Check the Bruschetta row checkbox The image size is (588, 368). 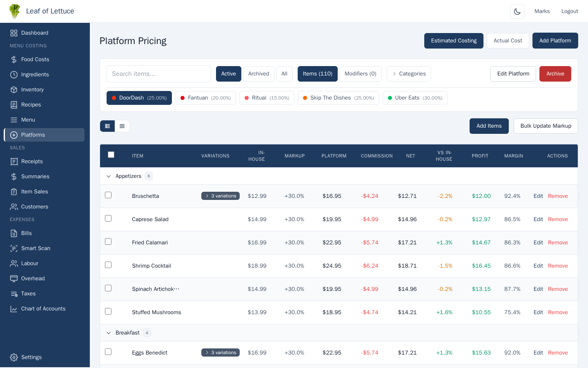pyautogui.click(x=108, y=195)
